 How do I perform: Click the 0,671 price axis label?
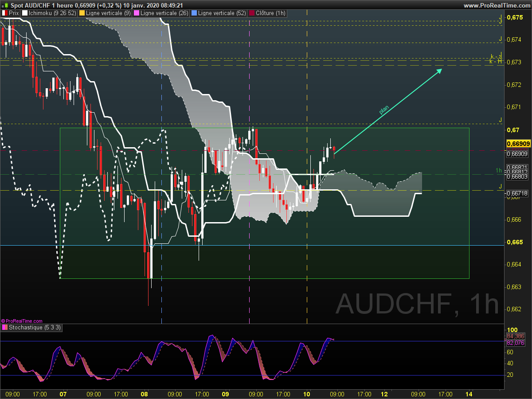click(514, 107)
